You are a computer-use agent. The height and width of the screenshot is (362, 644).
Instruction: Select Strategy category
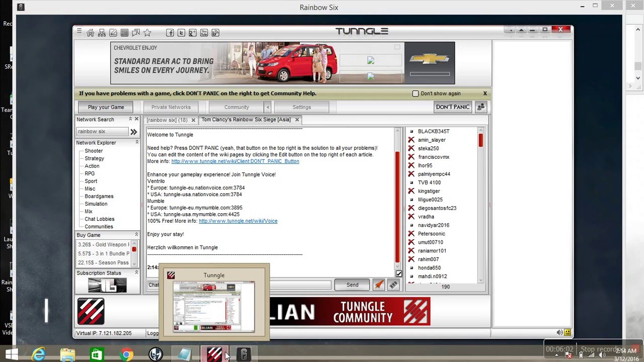click(x=95, y=158)
